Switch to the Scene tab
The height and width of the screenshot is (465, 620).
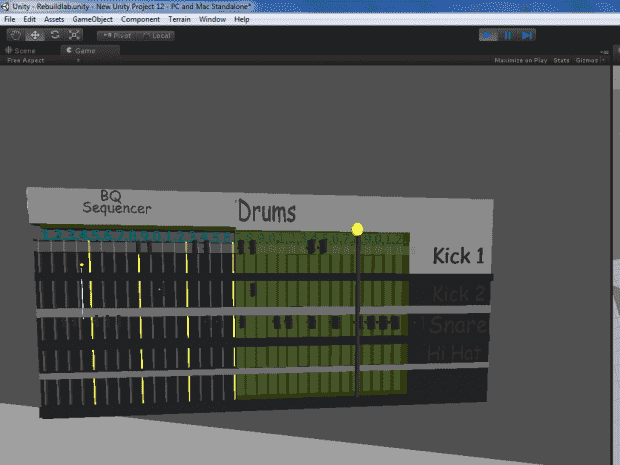tap(24, 49)
